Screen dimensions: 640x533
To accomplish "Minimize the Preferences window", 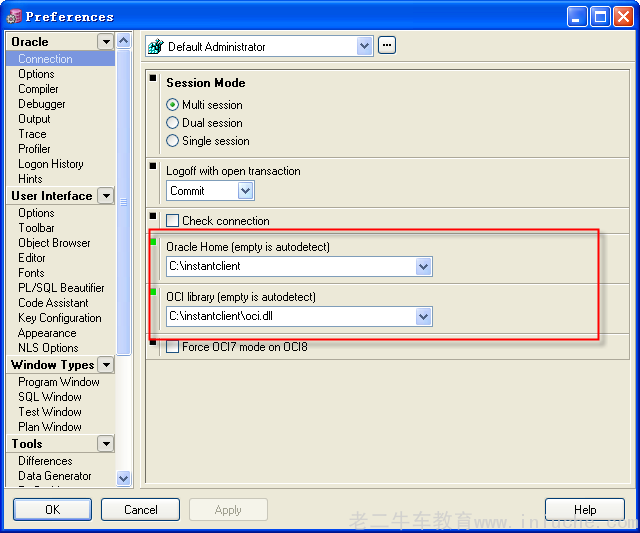I will 577,17.
